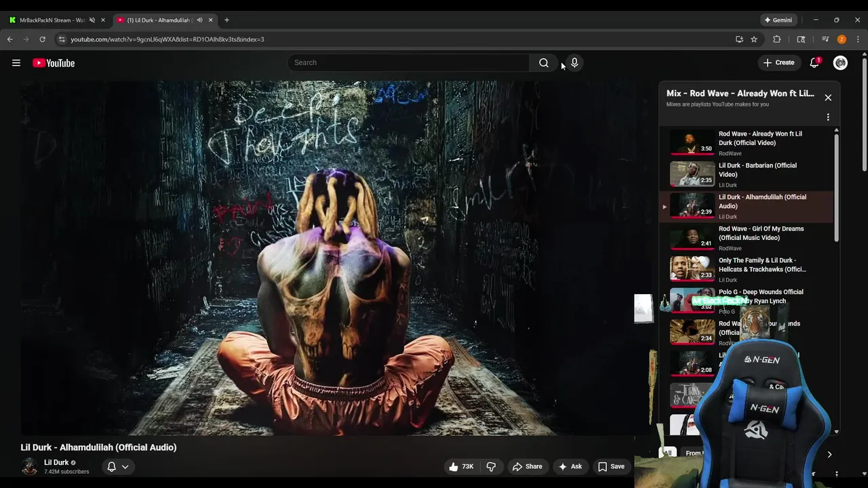This screenshot has width=868, height=488.
Task: Mute the Lil Durk tab audio
Action: point(199,20)
